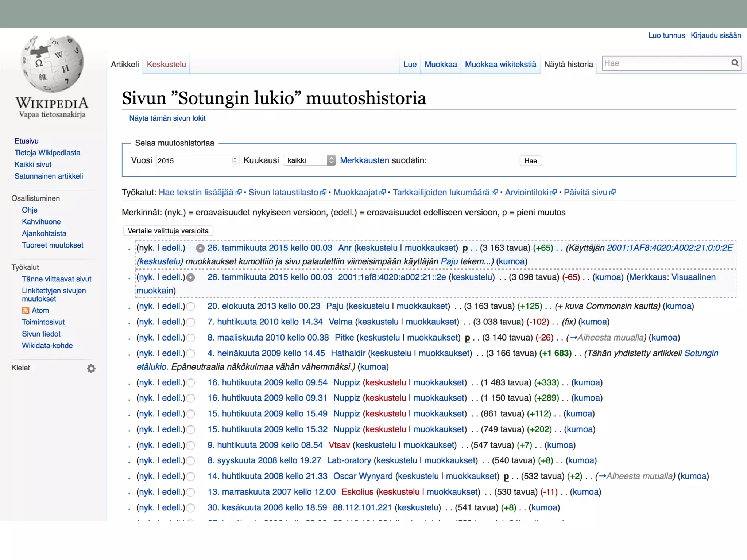
Task: Open the Keskustelu tab
Action: 166,65
